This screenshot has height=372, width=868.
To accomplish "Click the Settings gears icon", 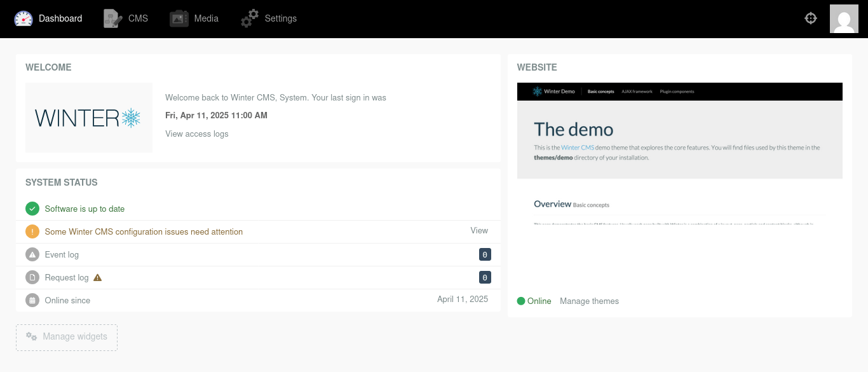I will (250, 18).
